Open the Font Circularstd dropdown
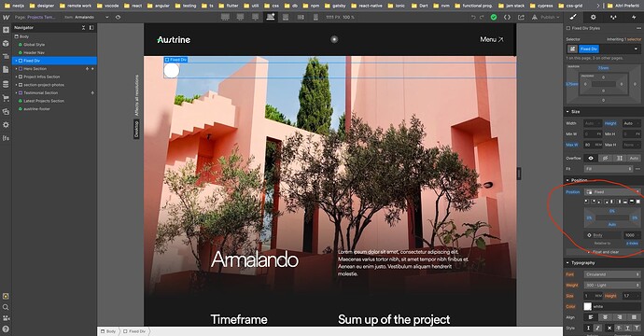 click(x=612, y=274)
